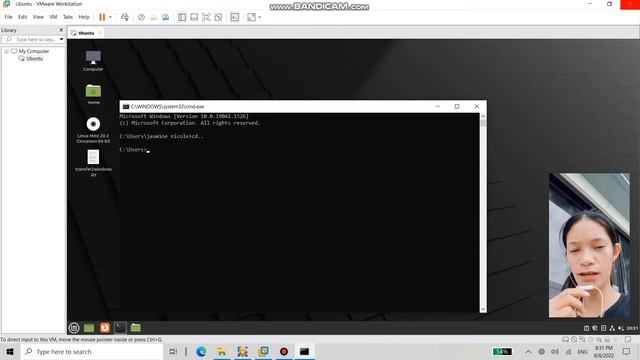This screenshot has width=640, height=360.
Task: Collapse the My Computer tree node
Action: (x=7, y=51)
